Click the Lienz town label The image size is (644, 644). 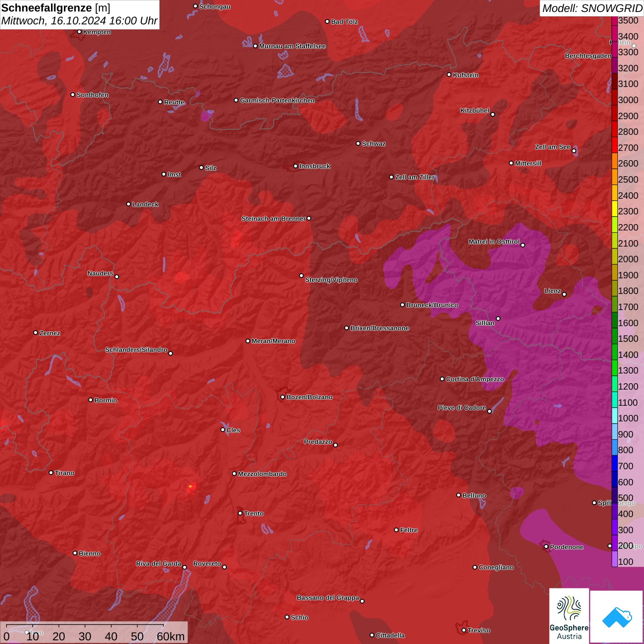[552, 291]
